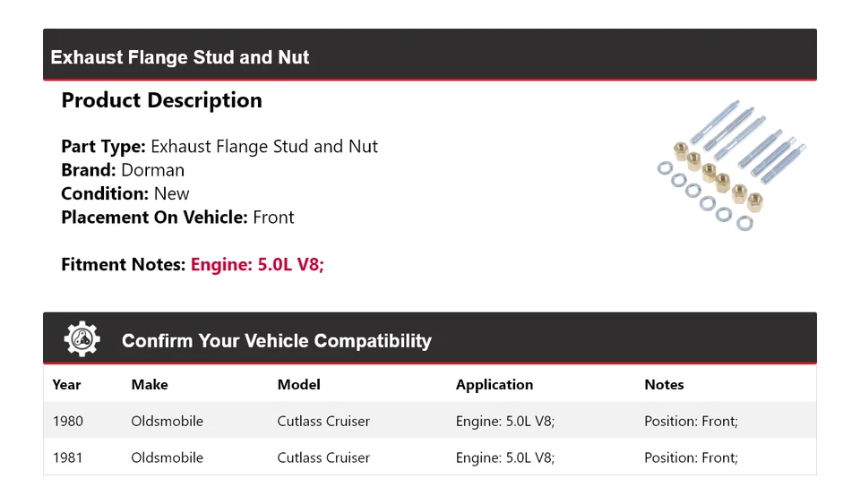This screenshot has width=860, height=504.
Task: Click Oldsmobile in the 1981 row
Action: 167,457
